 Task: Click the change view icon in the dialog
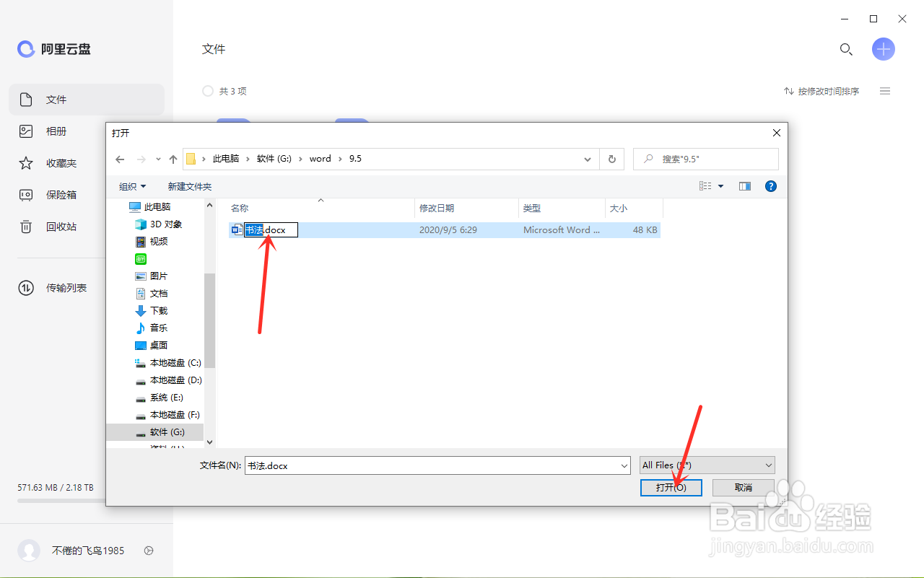coord(705,186)
